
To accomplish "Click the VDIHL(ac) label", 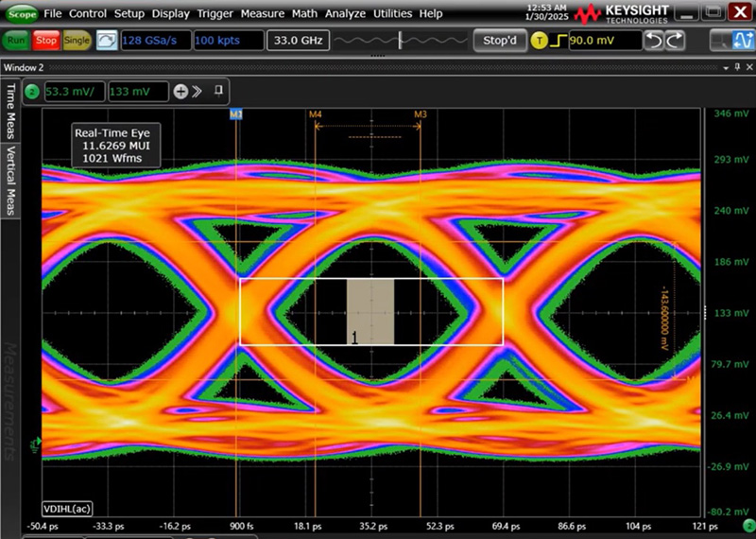I will [x=67, y=508].
